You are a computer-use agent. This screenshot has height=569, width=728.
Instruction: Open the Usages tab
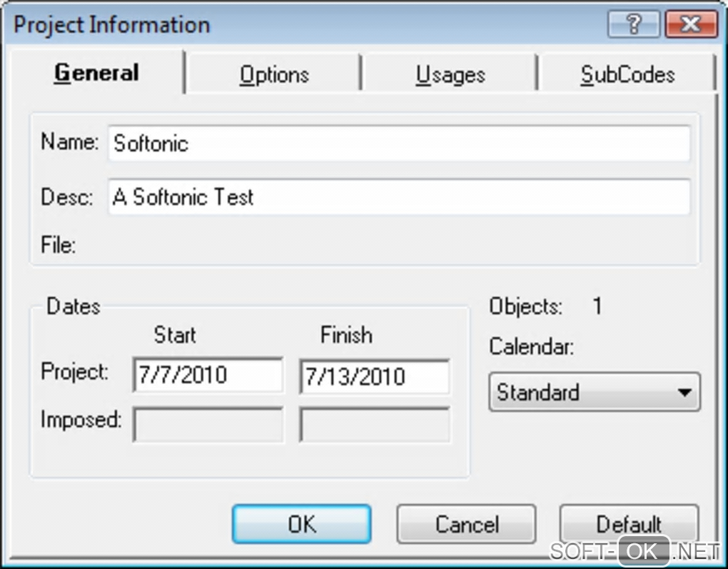pyautogui.click(x=450, y=74)
